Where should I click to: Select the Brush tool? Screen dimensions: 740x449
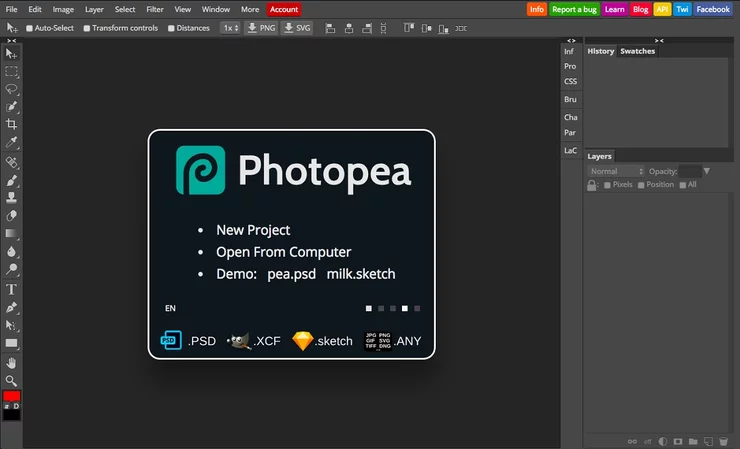(x=11, y=180)
